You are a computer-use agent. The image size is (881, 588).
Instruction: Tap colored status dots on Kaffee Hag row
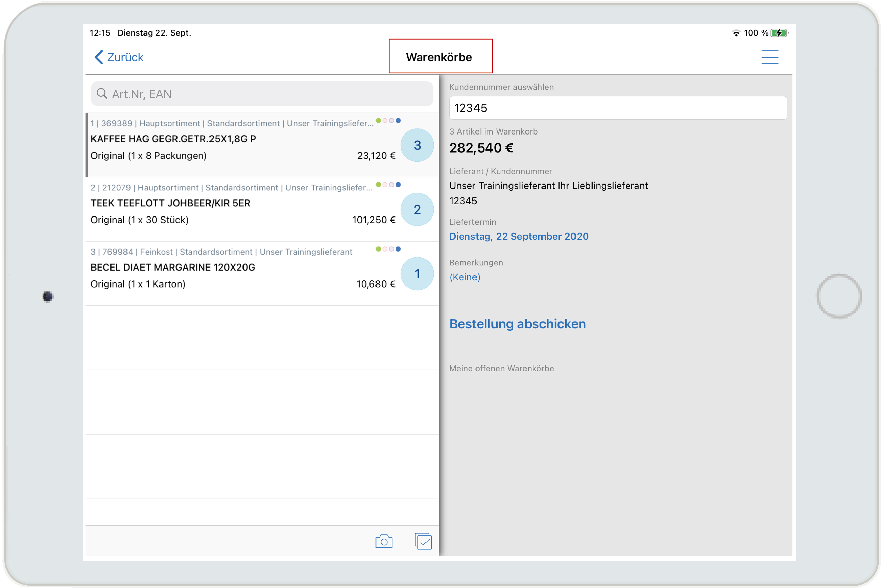point(388,121)
